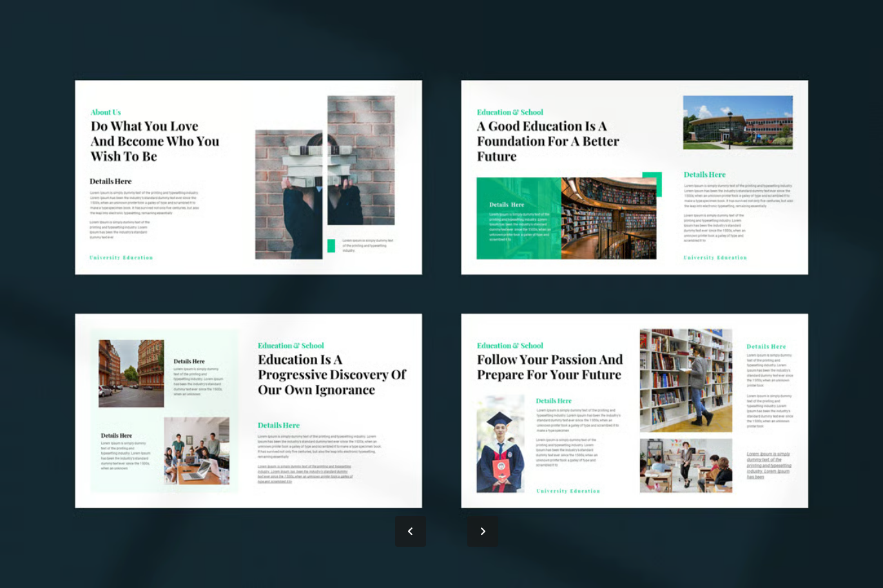Select 'Details Here' inside the green box
Screen dimensions: 883x588
pyautogui.click(x=507, y=205)
